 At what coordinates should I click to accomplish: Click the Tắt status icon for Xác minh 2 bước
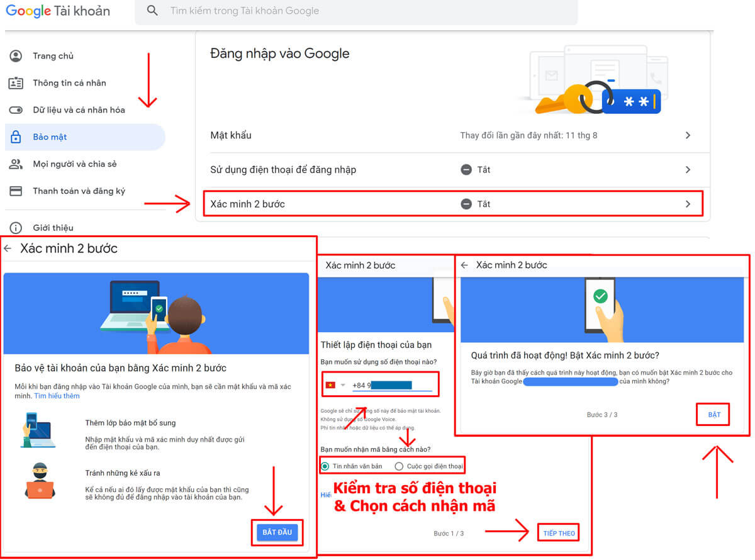click(466, 204)
